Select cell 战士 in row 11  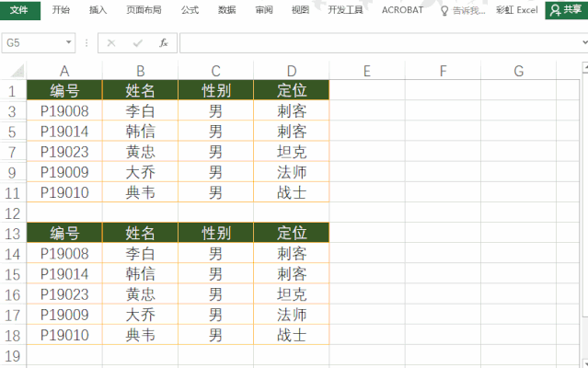(292, 192)
